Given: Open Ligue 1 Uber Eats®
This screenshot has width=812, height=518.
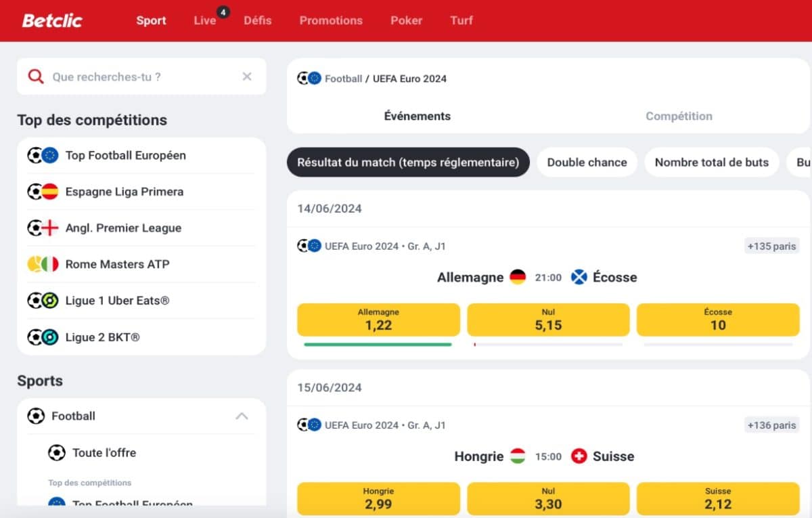Looking at the screenshot, I should coord(141,301).
